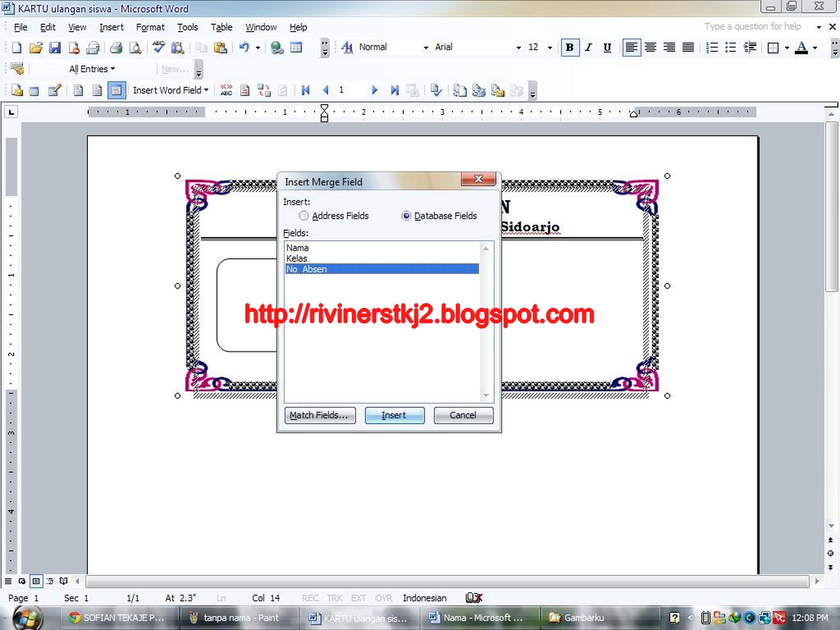Open the All Entries AutoText dropdown
This screenshot has width=840, height=630.
(92, 69)
